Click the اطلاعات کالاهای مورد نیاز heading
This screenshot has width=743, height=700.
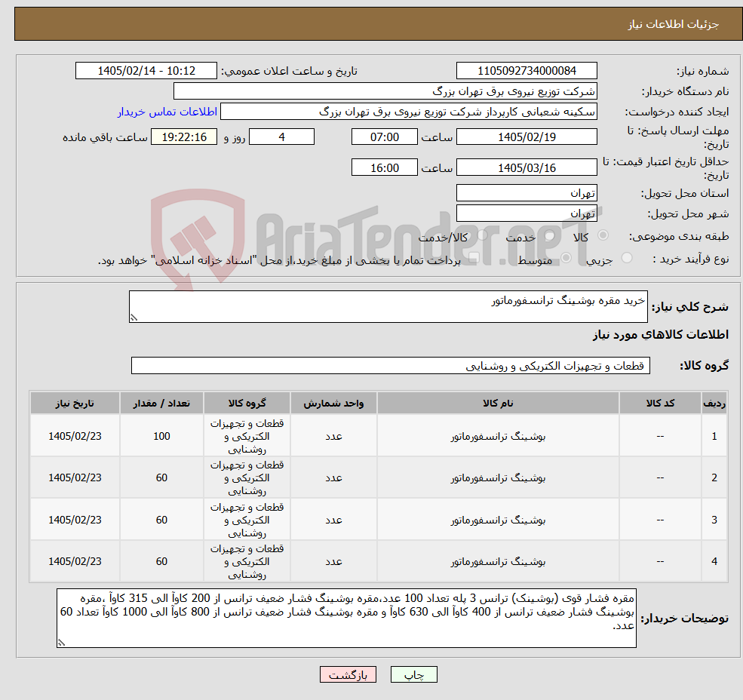661,335
